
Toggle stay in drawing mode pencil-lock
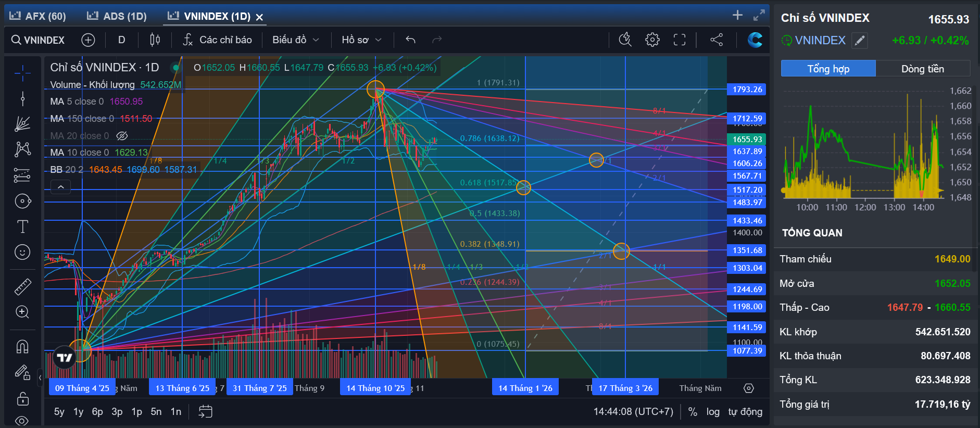(22, 372)
